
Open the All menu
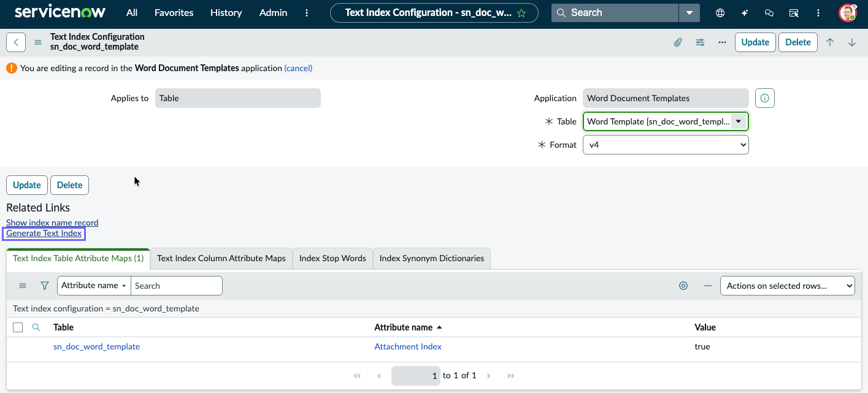coord(132,12)
